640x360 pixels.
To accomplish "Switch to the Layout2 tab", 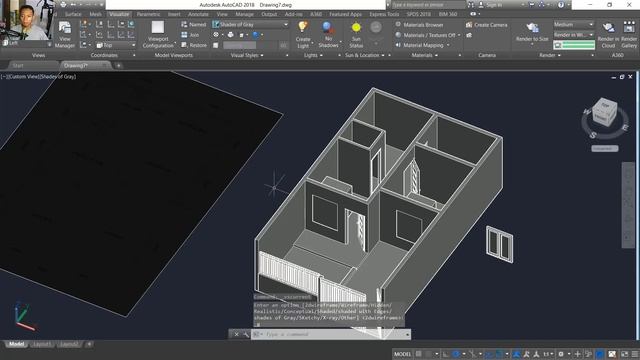I will (x=69, y=344).
